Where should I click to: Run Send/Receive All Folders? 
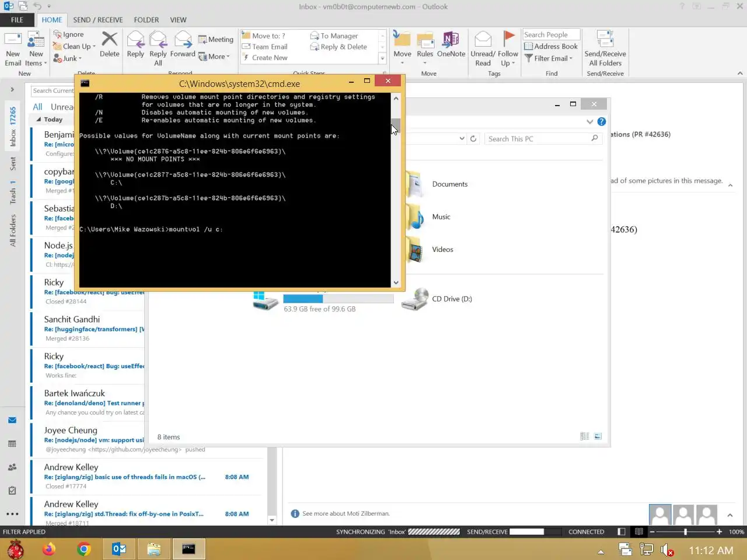tap(605, 49)
